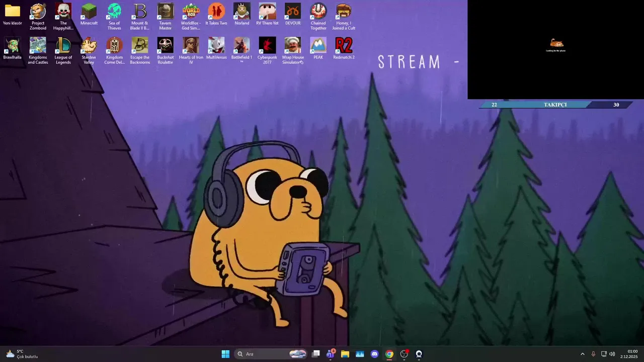Viewport: 644px width, 362px height.
Task: Select the Norland desktop icon
Action: coord(242,15)
